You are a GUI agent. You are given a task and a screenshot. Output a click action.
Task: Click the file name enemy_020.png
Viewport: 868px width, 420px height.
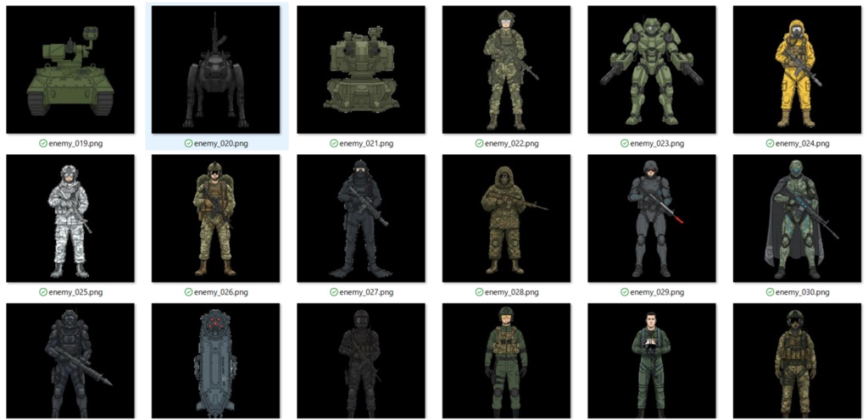point(221,144)
